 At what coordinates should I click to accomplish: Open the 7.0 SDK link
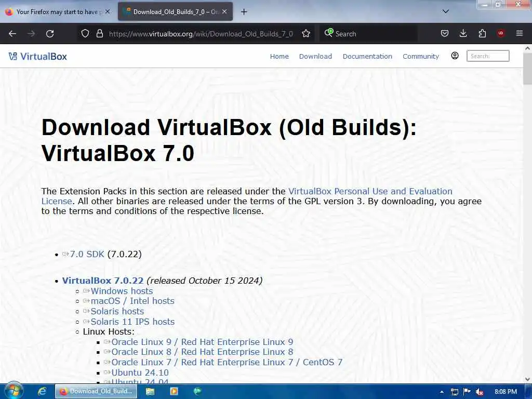[x=87, y=254]
